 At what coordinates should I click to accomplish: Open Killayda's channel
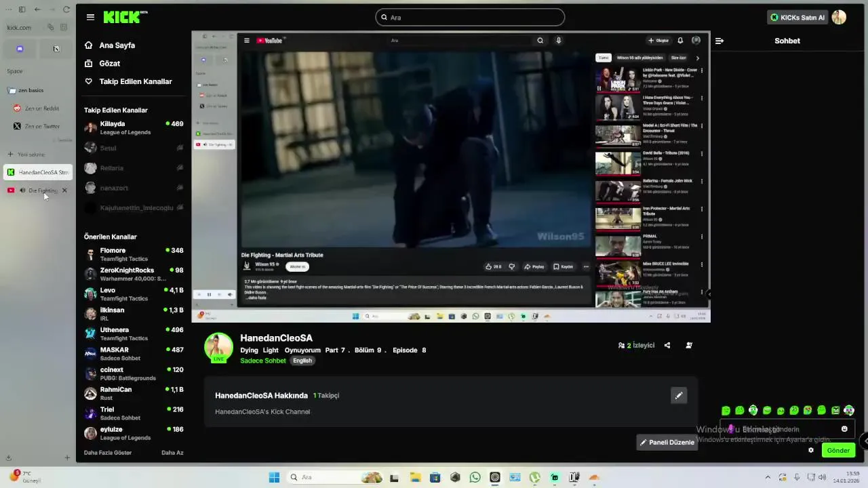(134, 127)
